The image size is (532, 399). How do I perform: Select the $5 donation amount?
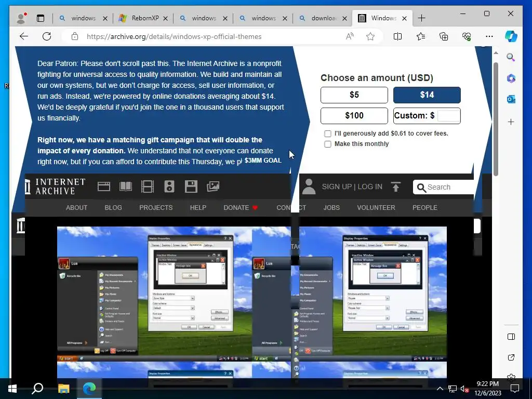pyautogui.click(x=354, y=95)
